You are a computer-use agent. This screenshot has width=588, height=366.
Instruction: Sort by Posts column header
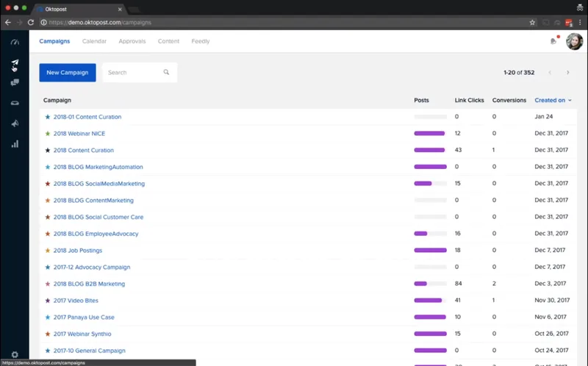coord(421,100)
